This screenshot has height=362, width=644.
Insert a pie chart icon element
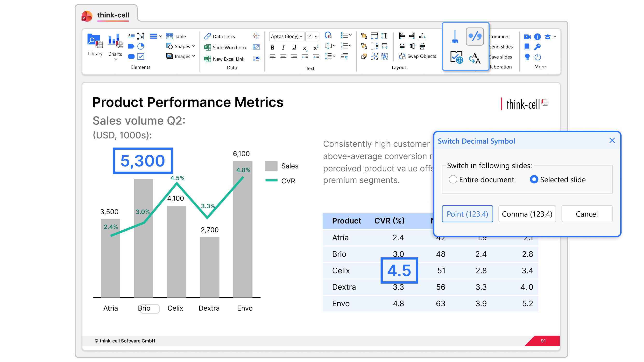tap(141, 47)
